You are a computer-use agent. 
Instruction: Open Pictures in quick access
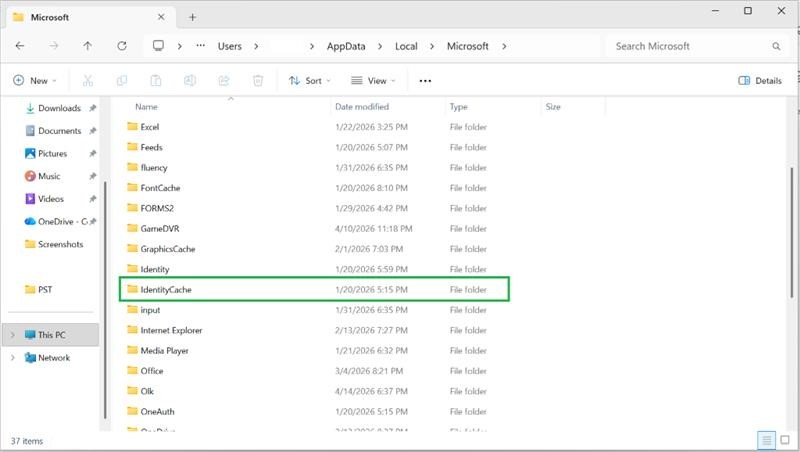click(x=53, y=154)
